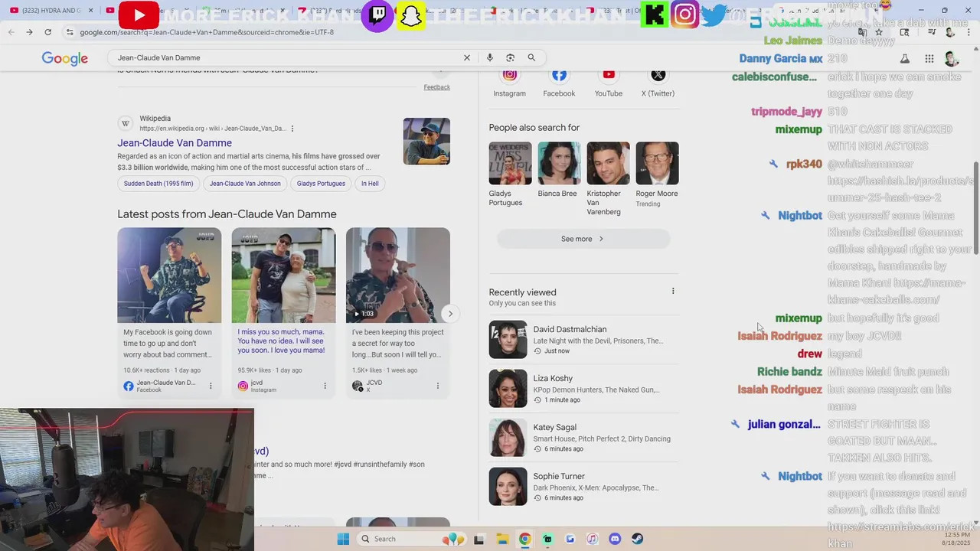Screen dimensions: 980x551
Task: Open the Facebook profile link
Action: pos(559,83)
